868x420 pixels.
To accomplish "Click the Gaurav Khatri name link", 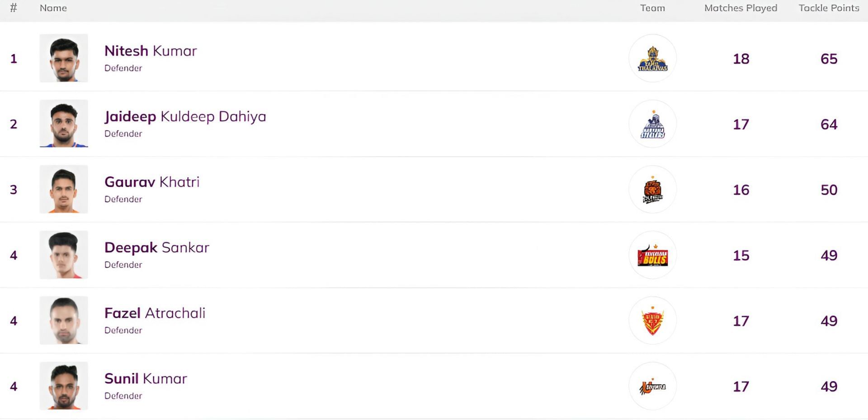I will (152, 182).
